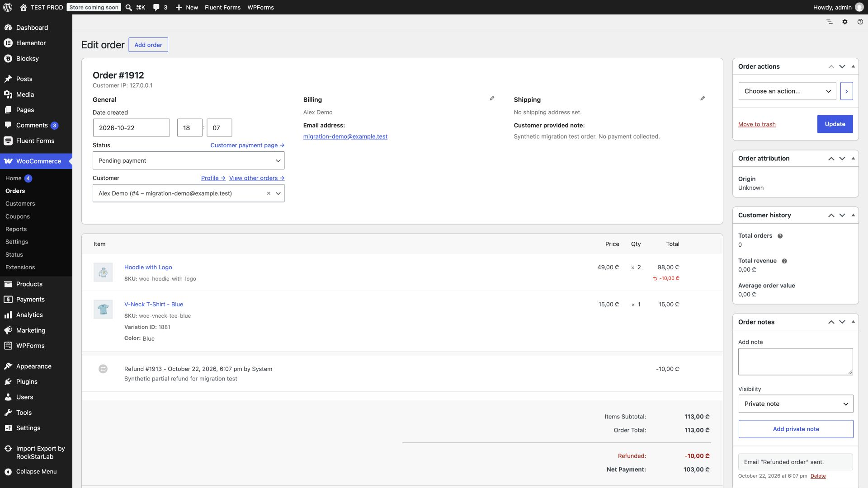Click Total revenue help tooltip icon

click(x=784, y=261)
